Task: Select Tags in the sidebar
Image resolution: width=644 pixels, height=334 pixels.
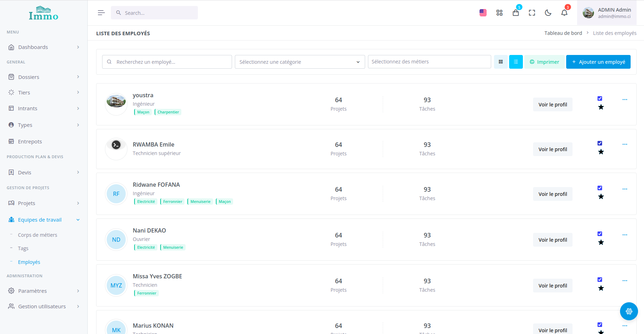Action: coord(23,248)
